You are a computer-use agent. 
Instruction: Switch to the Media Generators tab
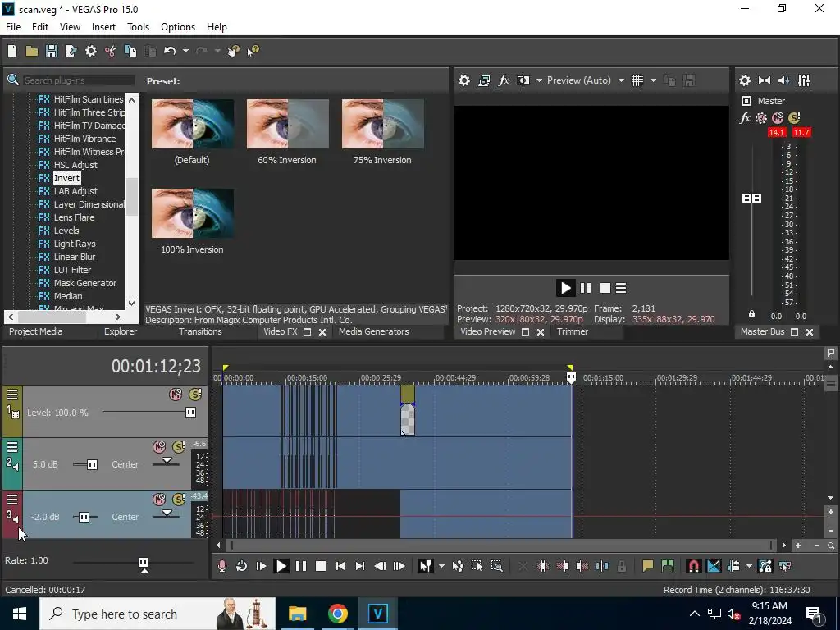coord(374,331)
